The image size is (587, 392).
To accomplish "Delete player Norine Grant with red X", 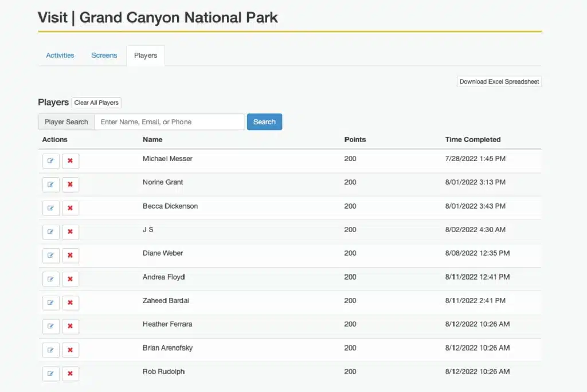I will tap(70, 185).
